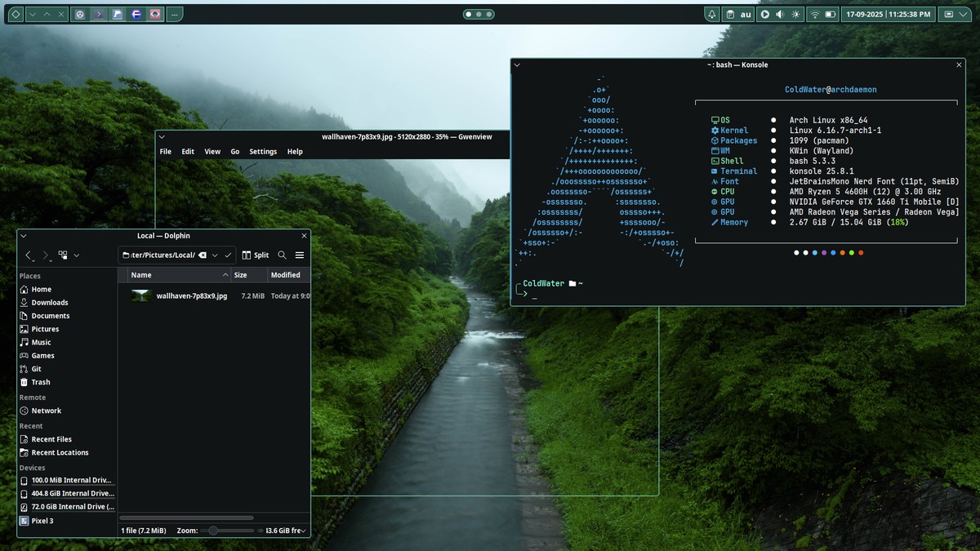The height and width of the screenshot is (551, 980).
Task: Click the Wi-Fi icon in the top panel
Action: (814, 14)
